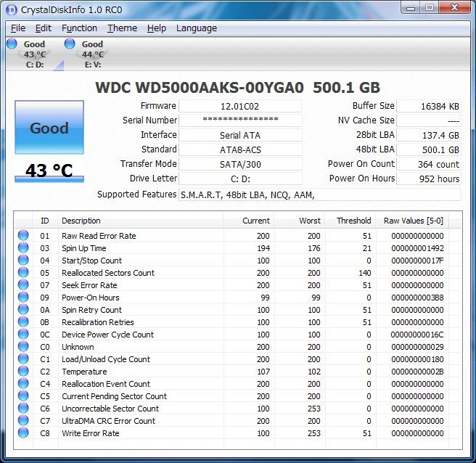Click the Unknown C0 attribute status orb

pos(23,346)
